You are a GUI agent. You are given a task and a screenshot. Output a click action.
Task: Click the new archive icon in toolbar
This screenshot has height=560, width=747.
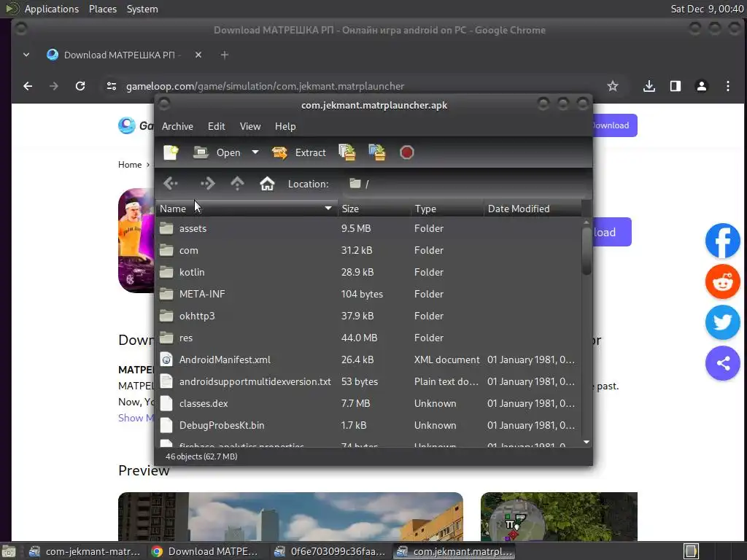[171, 152]
